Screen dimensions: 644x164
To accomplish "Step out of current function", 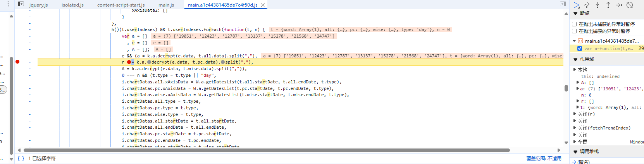I will pos(608,5).
